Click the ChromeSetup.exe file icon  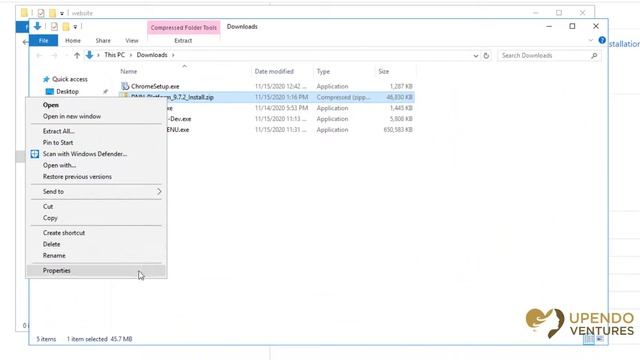125,86
